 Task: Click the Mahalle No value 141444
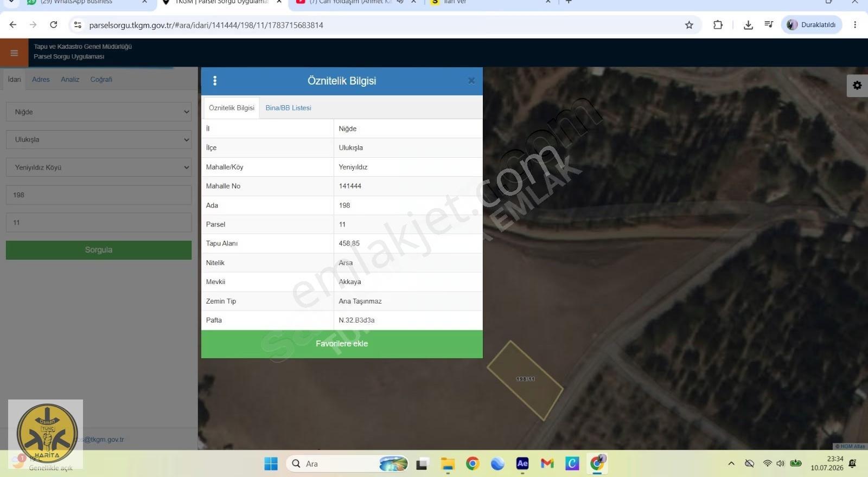350,186
